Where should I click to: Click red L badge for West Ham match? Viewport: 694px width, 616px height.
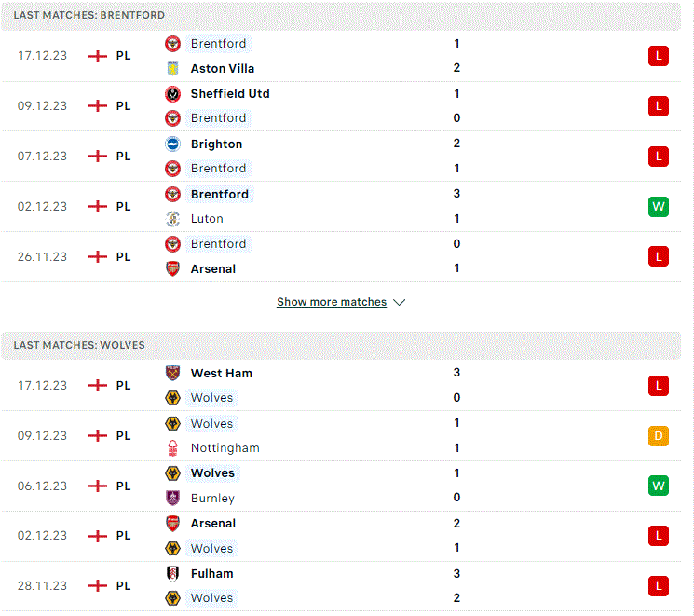point(659,386)
